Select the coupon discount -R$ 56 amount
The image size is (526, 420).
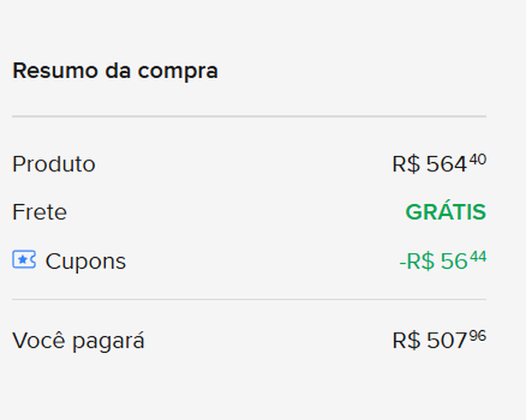point(434,261)
